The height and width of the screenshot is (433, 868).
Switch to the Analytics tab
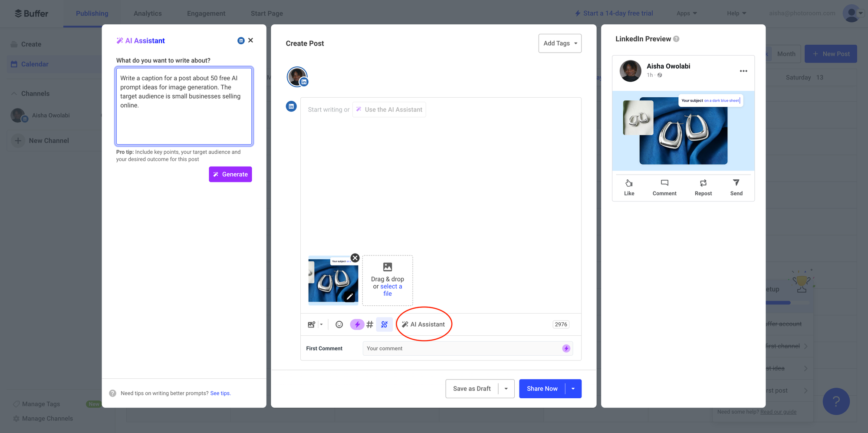click(x=147, y=13)
